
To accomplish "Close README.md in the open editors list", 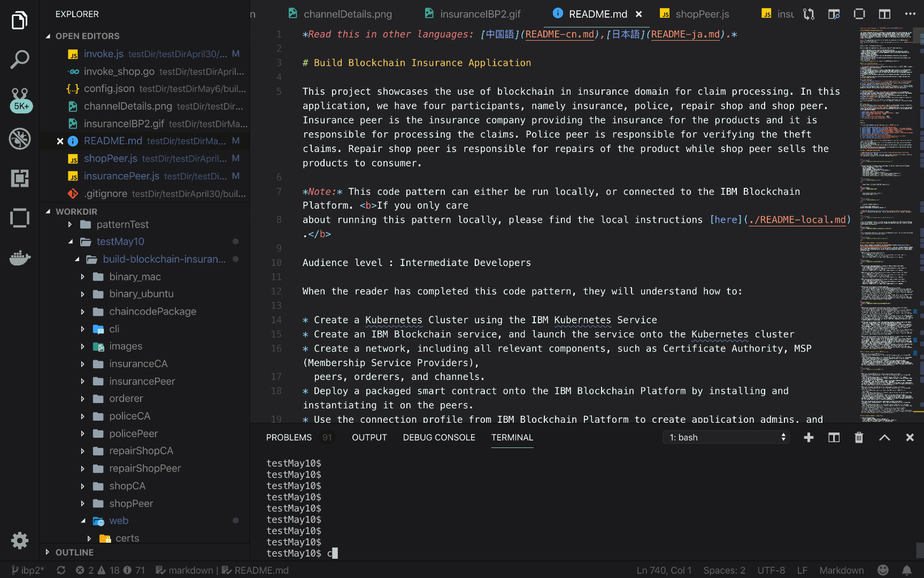I will (60, 141).
